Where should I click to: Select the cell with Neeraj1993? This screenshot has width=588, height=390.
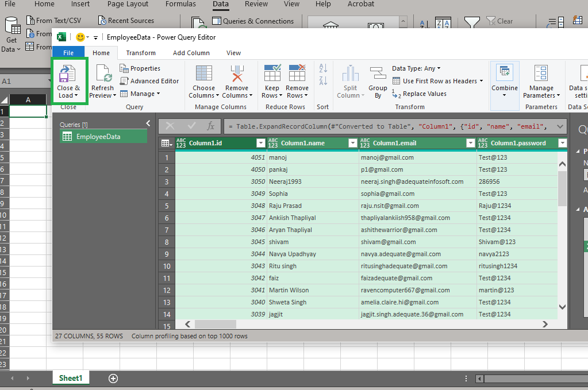(x=313, y=182)
